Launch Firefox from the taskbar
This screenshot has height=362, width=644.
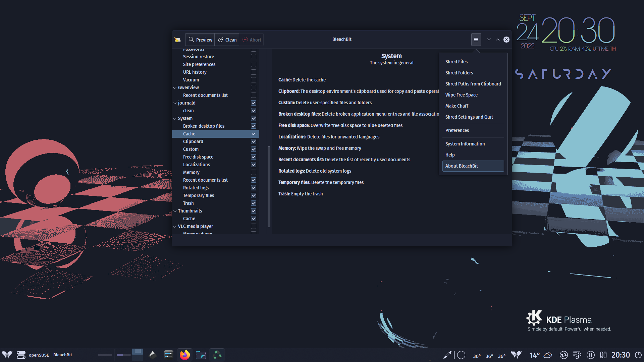(x=184, y=355)
